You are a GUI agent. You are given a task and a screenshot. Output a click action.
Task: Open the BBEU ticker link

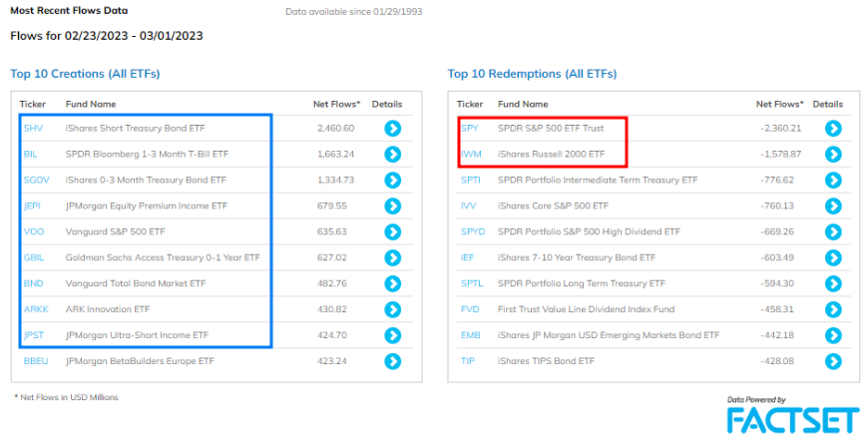pyautogui.click(x=36, y=361)
